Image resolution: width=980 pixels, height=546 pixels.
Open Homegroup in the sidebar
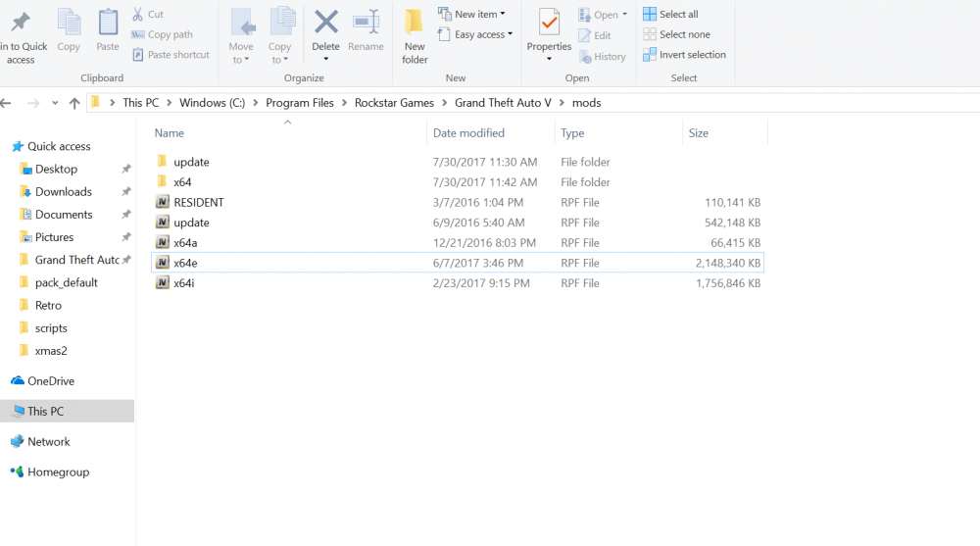pyautogui.click(x=50, y=472)
